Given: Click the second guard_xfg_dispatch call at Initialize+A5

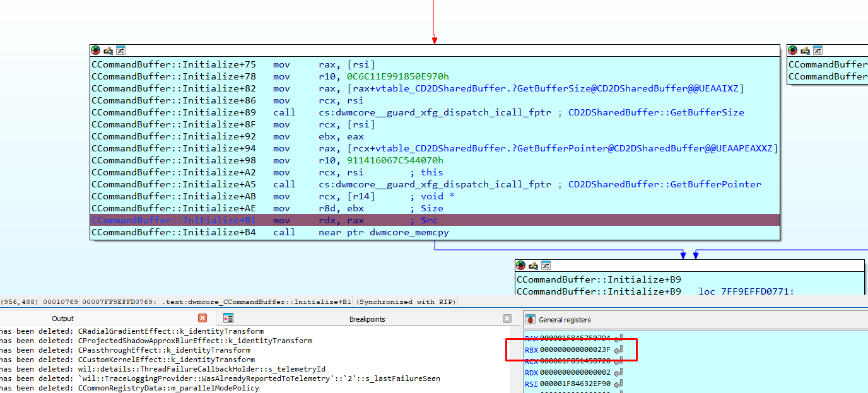Looking at the screenshot, I should pyautogui.click(x=435, y=184).
